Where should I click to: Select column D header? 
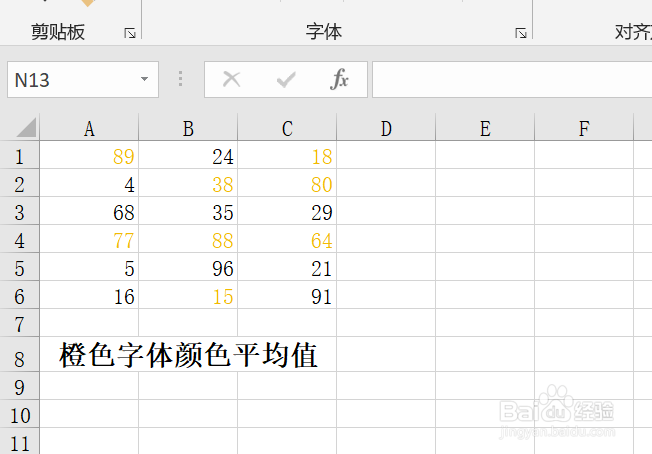(x=386, y=128)
